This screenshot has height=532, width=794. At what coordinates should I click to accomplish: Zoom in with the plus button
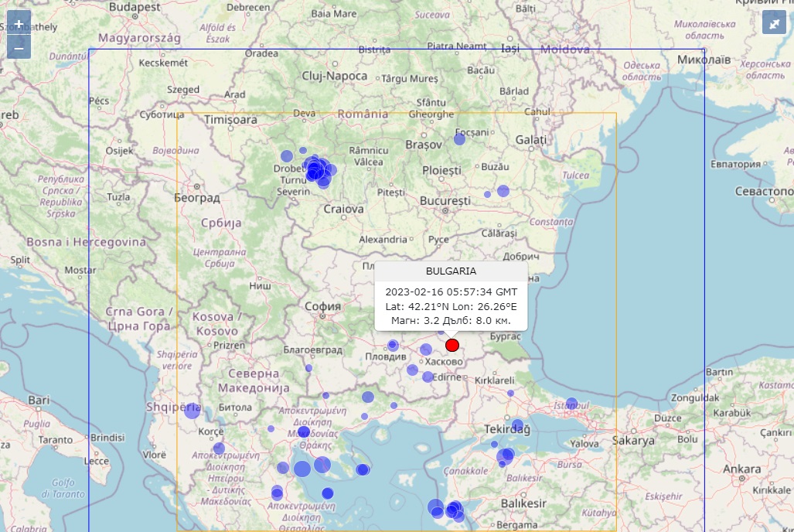pyautogui.click(x=19, y=24)
